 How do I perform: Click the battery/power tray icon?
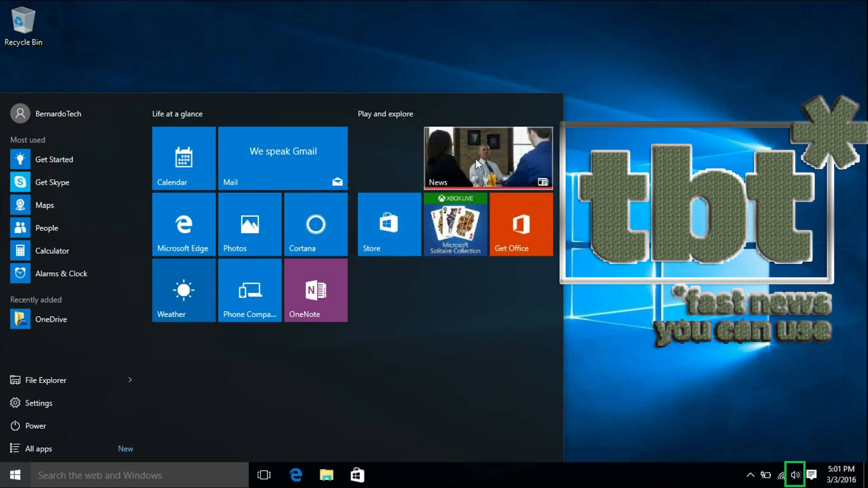click(765, 475)
